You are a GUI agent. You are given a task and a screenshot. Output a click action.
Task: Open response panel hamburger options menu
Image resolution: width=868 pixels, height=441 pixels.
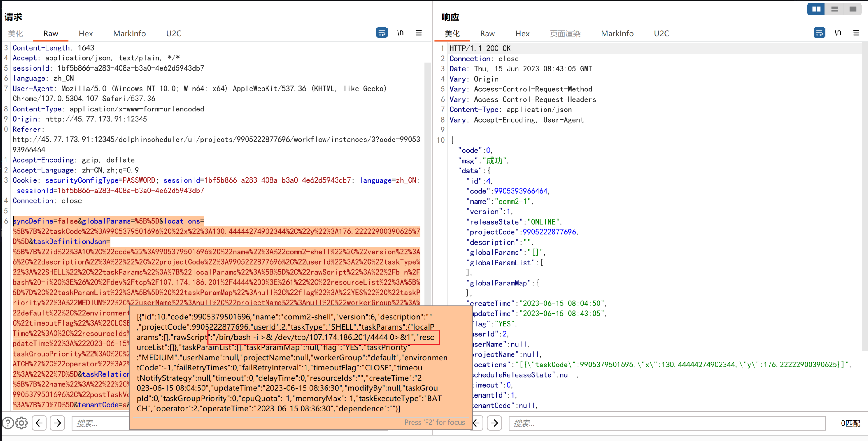coord(856,33)
